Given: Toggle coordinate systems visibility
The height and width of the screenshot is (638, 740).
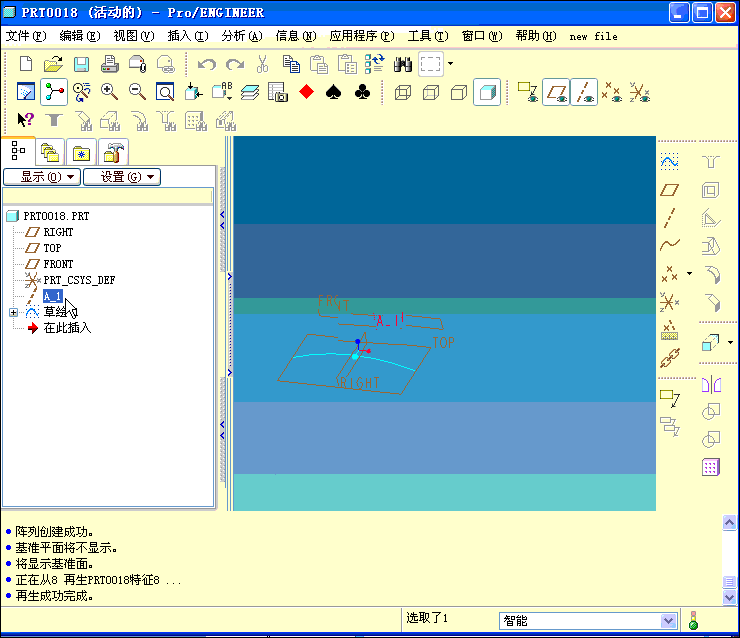Looking at the screenshot, I should (x=639, y=92).
